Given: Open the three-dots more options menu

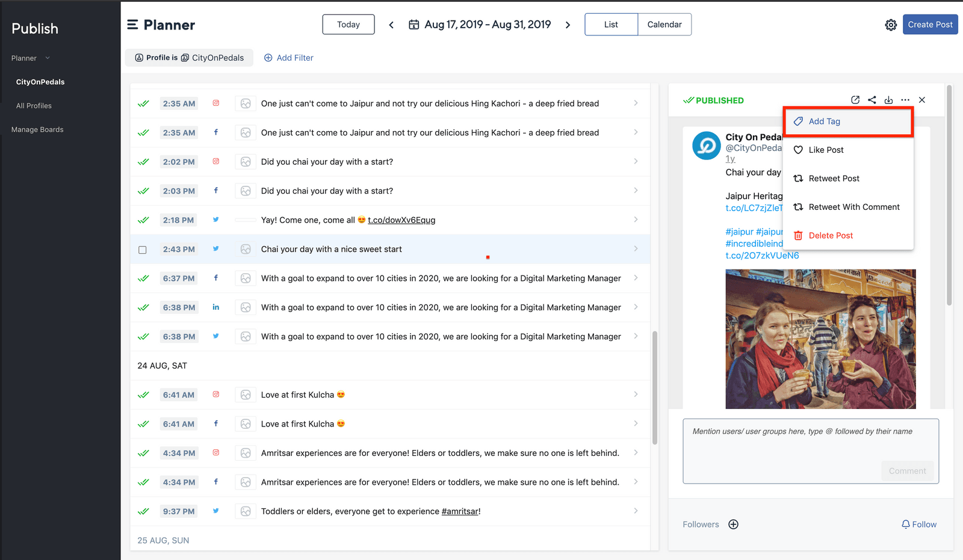Looking at the screenshot, I should (x=905, y=100).
